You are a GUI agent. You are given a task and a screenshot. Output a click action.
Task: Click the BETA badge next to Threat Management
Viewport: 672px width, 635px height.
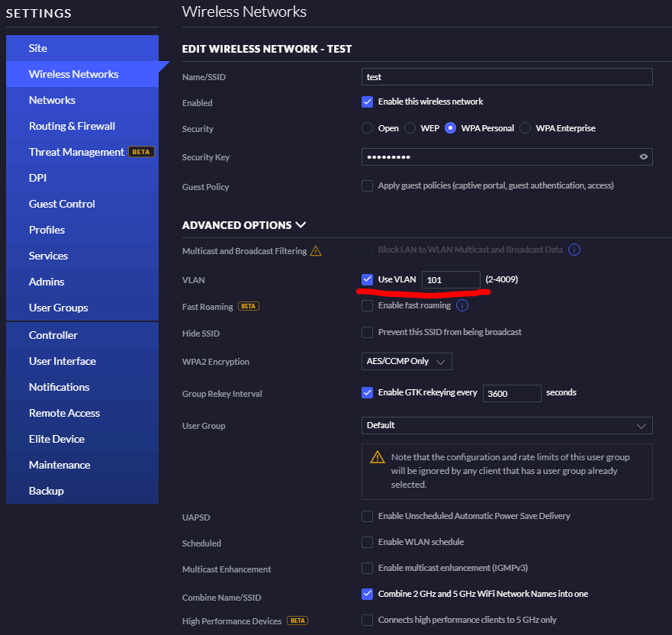pos(141,152)
